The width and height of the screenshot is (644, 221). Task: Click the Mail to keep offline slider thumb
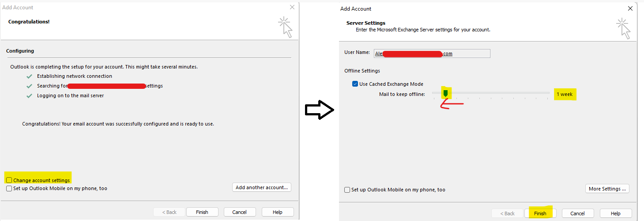coord(445,93)
